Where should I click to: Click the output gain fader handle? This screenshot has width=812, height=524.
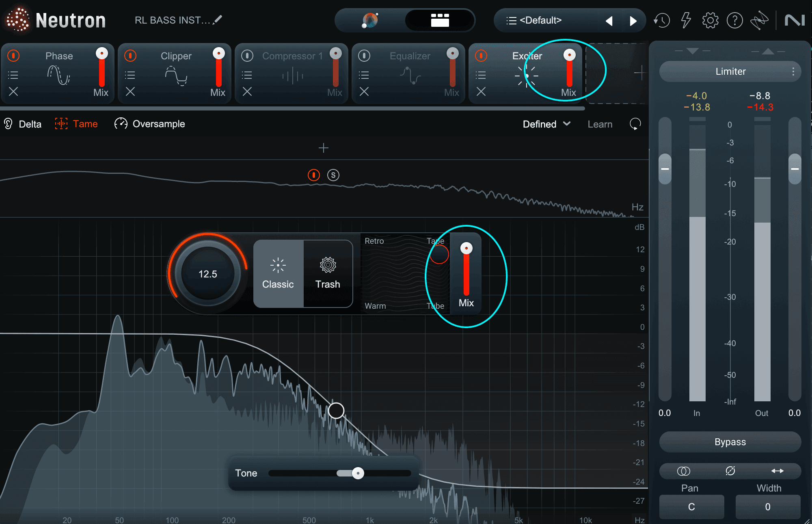coord(795,169)
